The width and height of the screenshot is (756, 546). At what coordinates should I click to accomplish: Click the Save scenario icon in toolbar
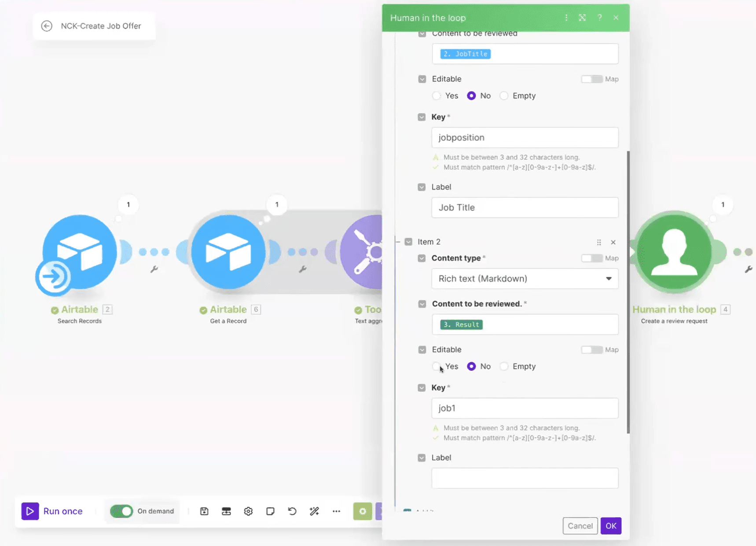click(x=204, y=511)
